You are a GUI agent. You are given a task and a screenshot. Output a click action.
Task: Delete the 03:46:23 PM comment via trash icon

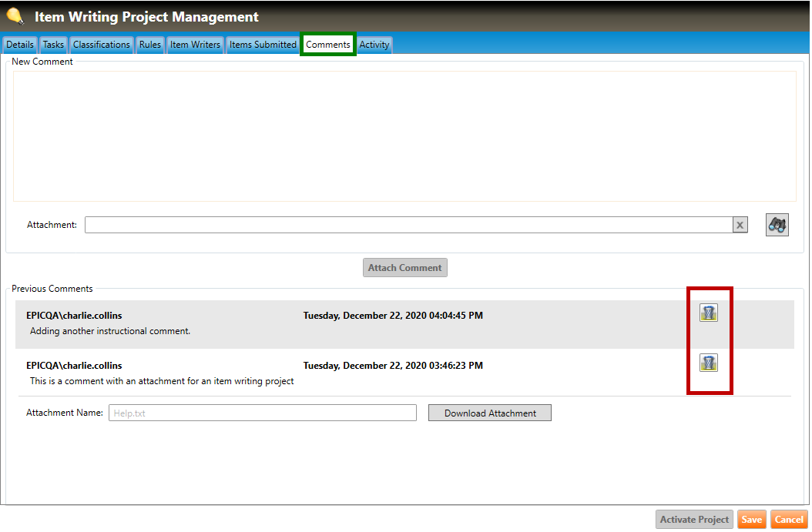click(x=708, y=363)
